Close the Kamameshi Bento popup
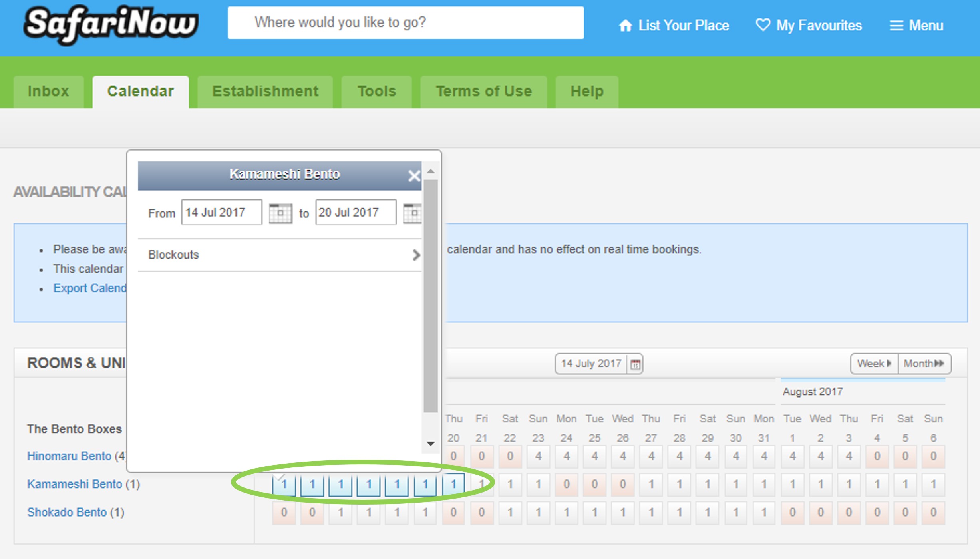 pos(414,175)
